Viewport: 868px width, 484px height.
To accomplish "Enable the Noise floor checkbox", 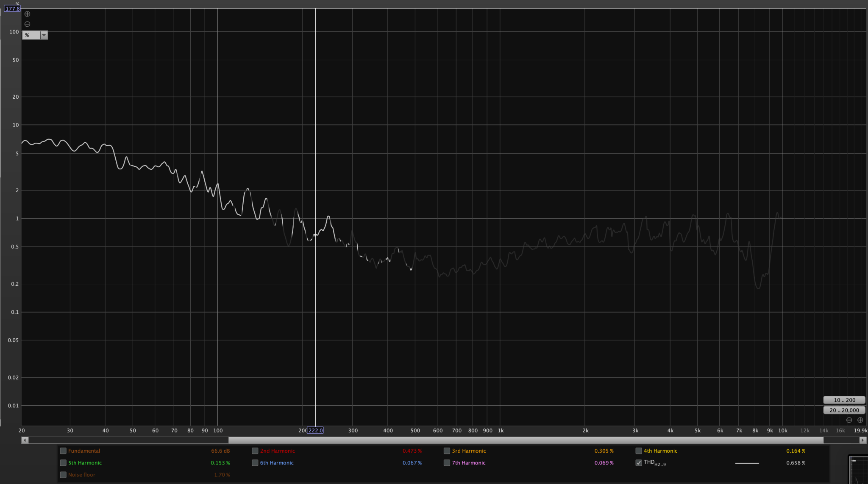I will tap(63, 475).
